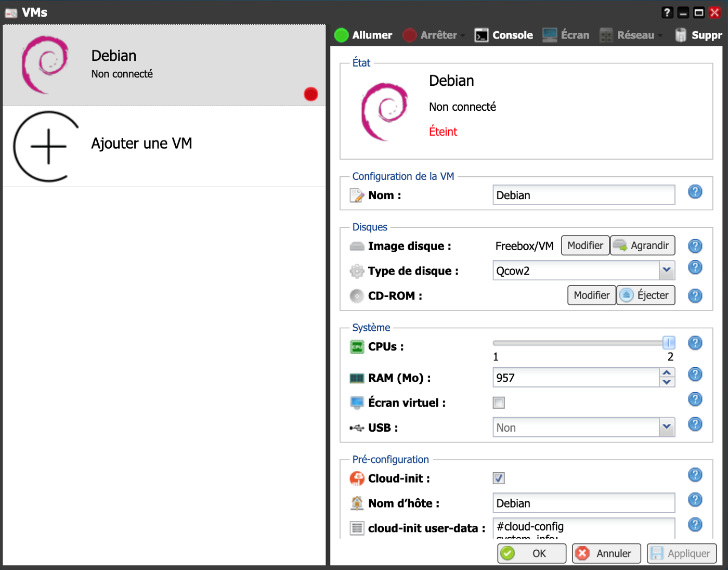The height and width of the screenshot is (570, 728).
Task: Click the green Allumer power icon
Action: [x=341, y=35]
